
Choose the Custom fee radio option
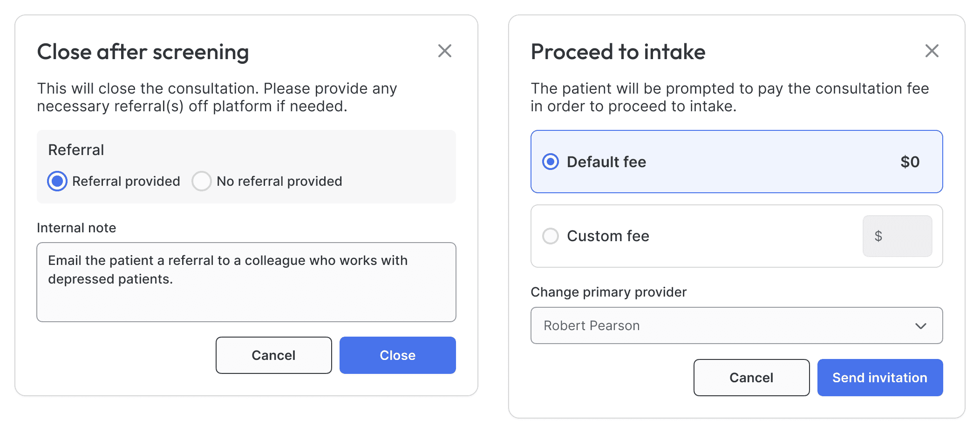coord(551,236)
